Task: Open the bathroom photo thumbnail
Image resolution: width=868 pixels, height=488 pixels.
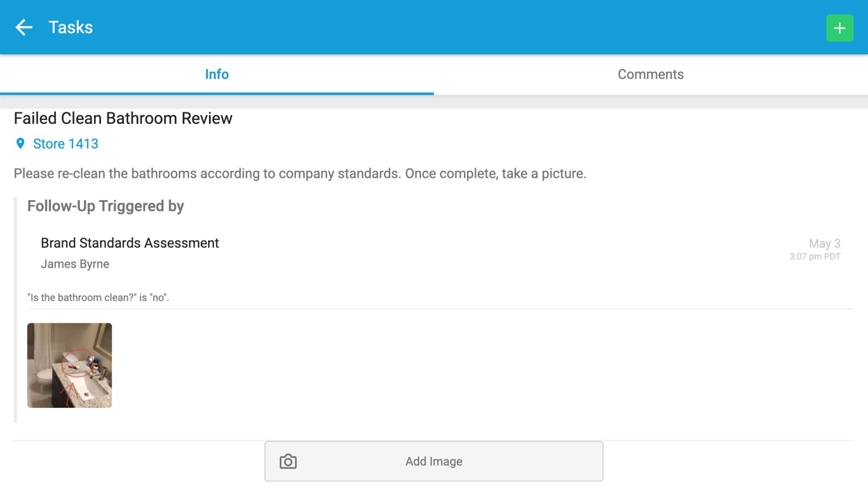Action: (69, 365)
